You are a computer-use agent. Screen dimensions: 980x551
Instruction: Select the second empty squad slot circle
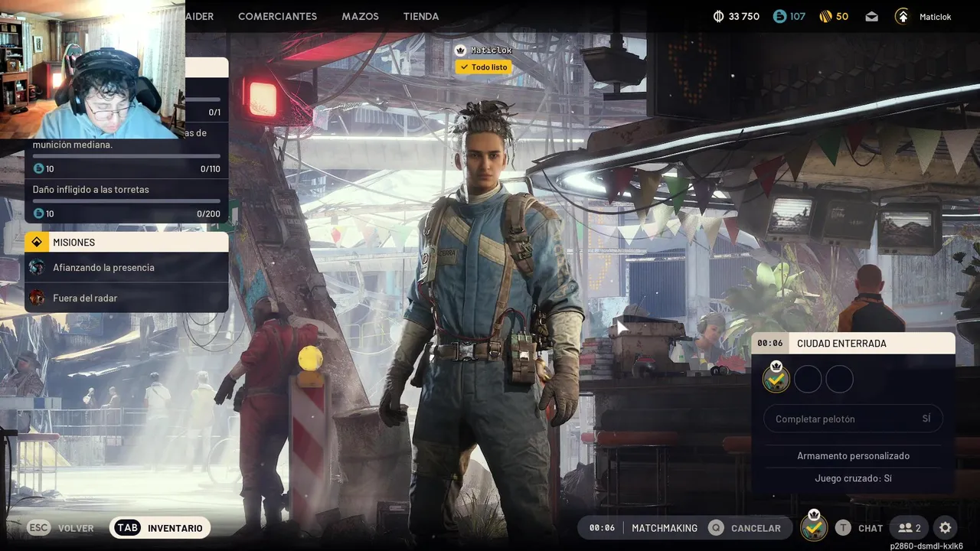pyautogui.click(x=808, y=380)
